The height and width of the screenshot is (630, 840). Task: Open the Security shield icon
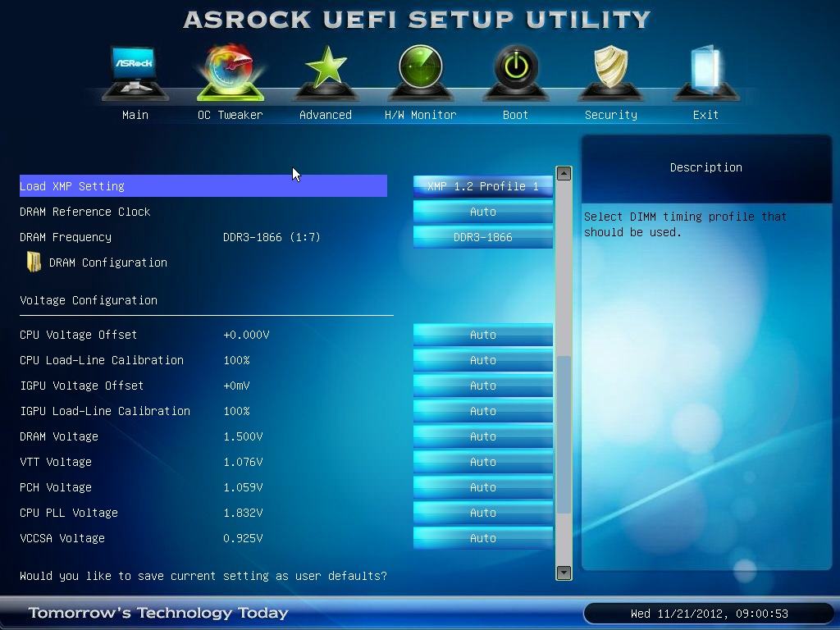pyautogui.click(x=610, y=73)
